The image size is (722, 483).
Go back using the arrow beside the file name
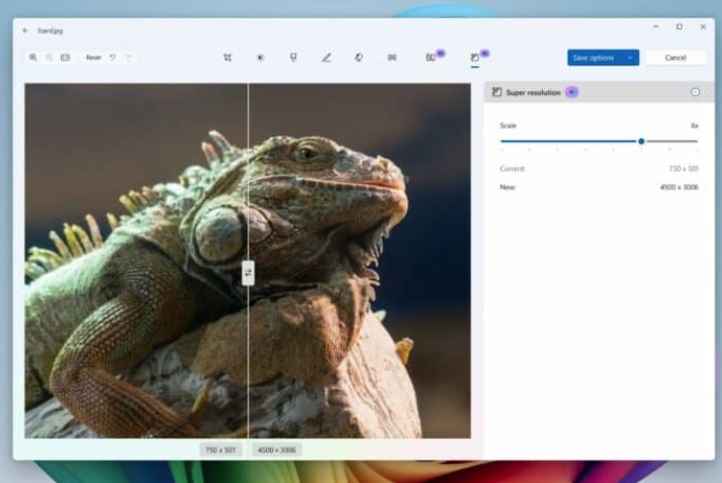click(x=26, y=30)
